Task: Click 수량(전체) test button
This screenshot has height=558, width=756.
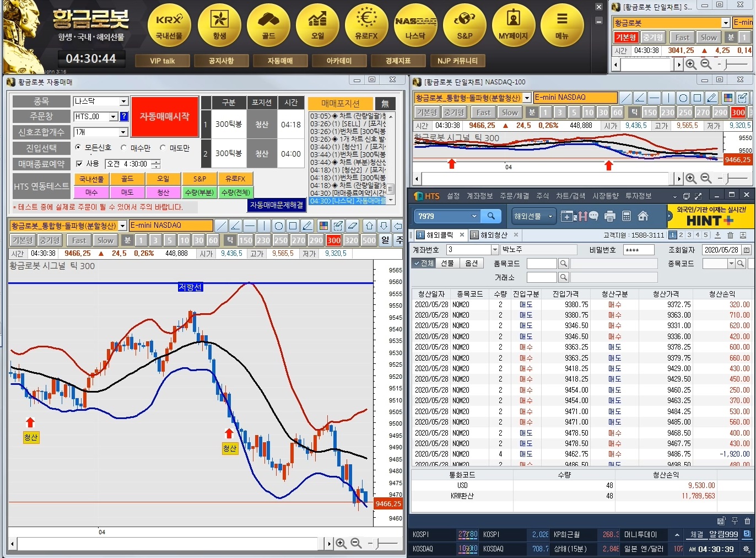Action: (x=235, y=192)
